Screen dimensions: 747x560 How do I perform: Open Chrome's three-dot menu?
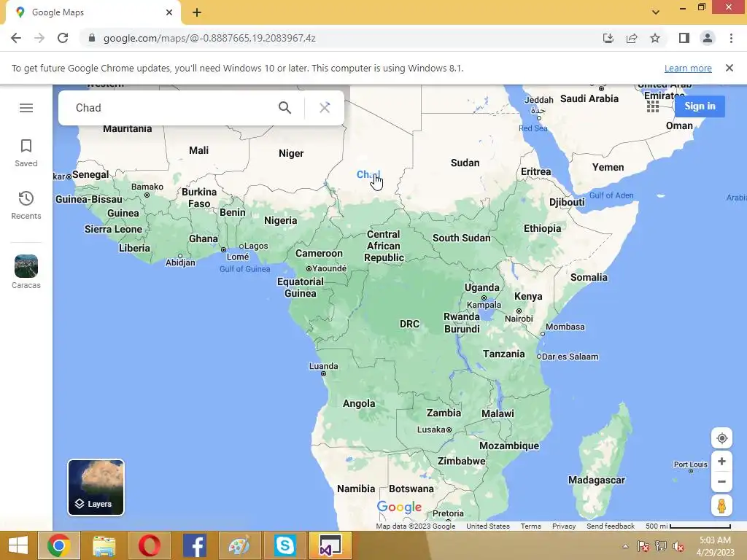pyautogui.click(x=731, y=38)
